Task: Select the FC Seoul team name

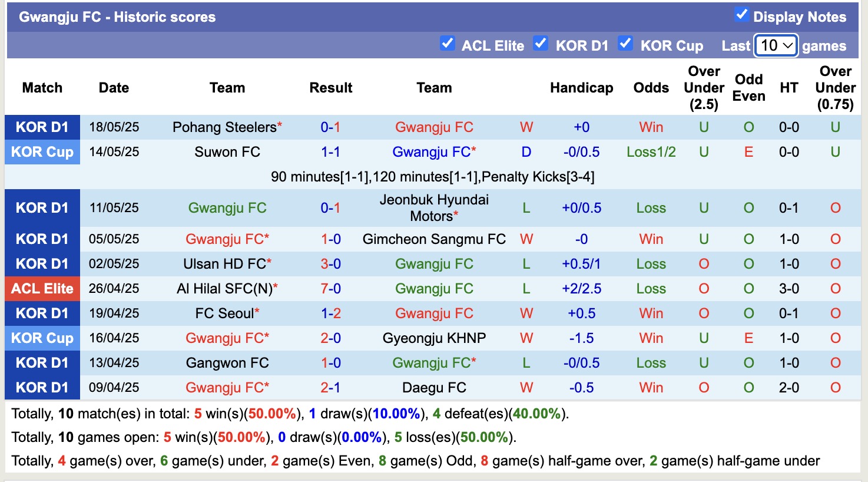Action: coord(227,313)
